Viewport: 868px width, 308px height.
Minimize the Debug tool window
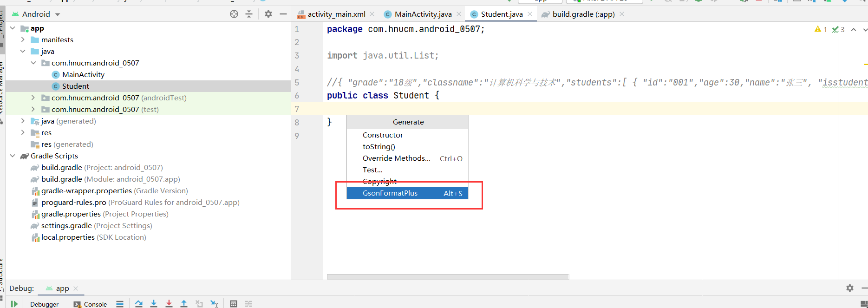pyautogui.click(x=864, y=288)
